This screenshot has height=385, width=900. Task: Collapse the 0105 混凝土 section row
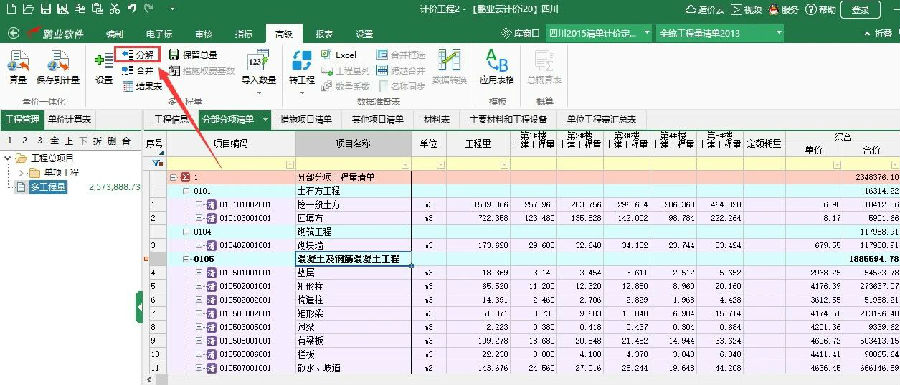click(186, 259)
